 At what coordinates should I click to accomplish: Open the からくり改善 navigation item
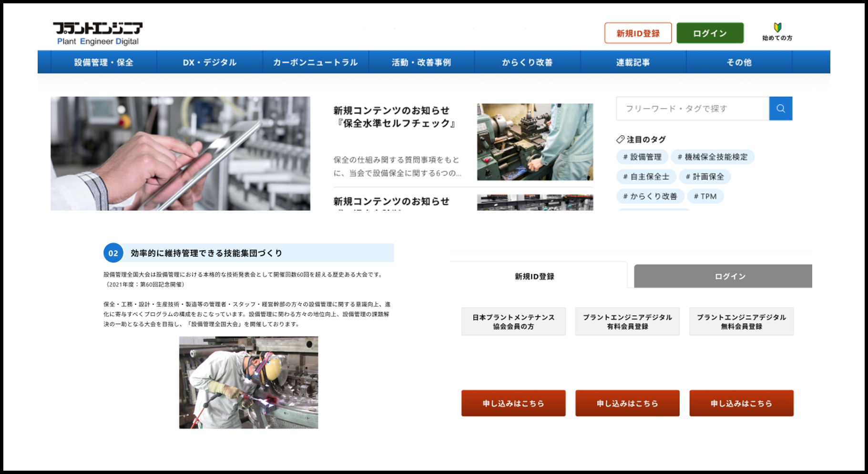pyautogui.click(x=527, y=62)
